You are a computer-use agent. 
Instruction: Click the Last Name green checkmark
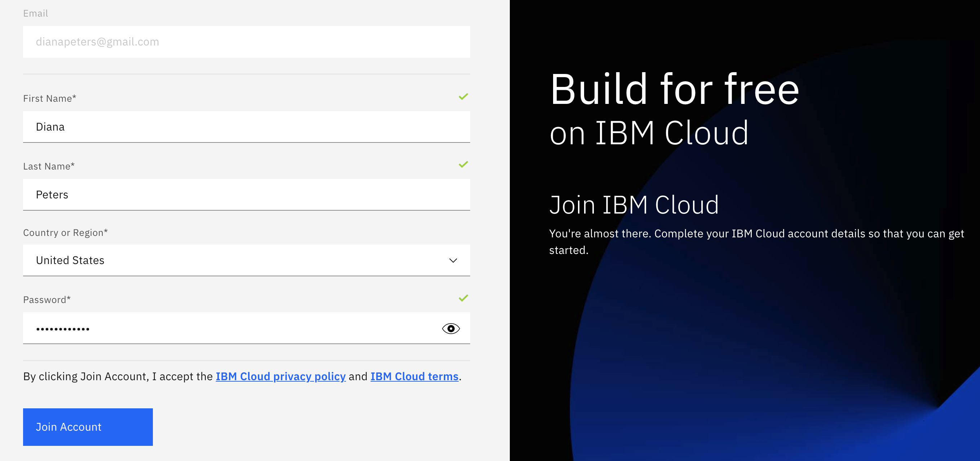(x=463, y=164)
